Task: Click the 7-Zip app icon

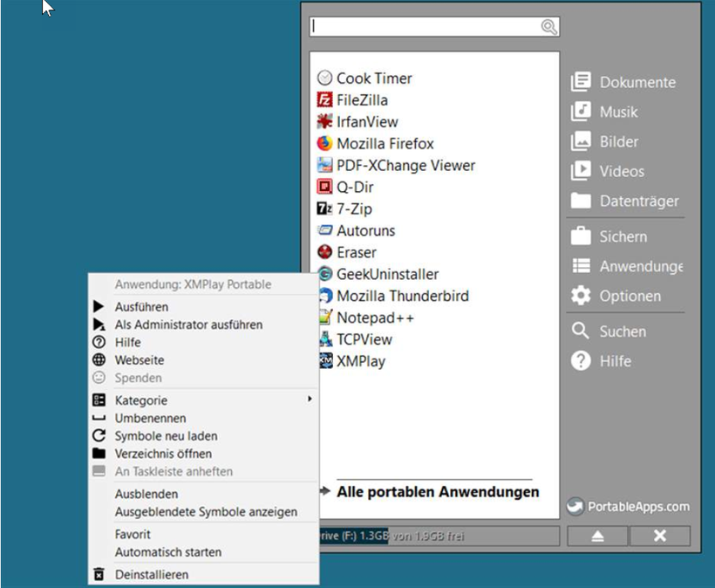Action: (324, 209)
